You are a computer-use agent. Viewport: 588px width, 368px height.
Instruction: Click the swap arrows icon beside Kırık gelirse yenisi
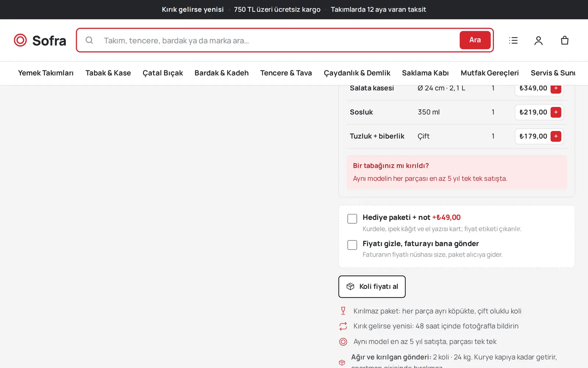(x=343, y=326)
